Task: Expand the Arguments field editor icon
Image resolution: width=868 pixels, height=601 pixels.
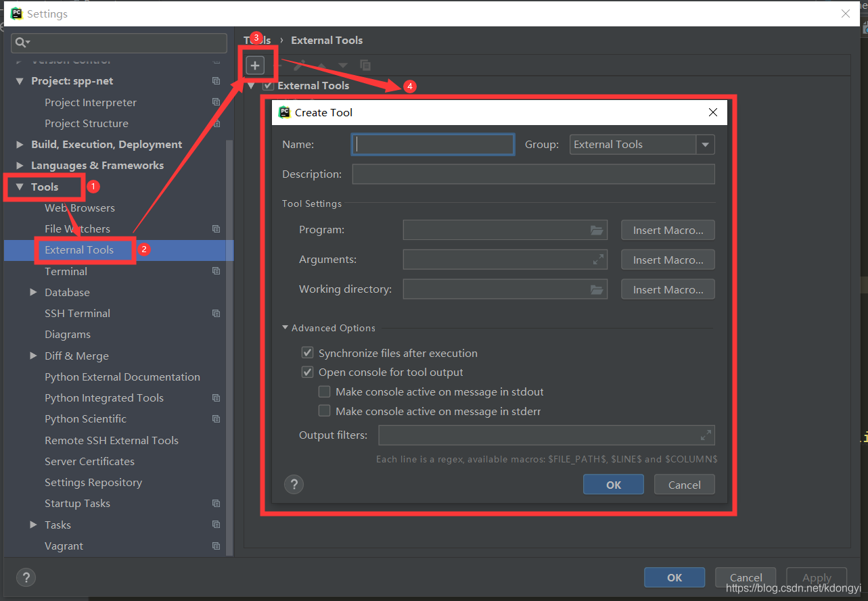Action: pyautogui.click(x=598, y=260)
